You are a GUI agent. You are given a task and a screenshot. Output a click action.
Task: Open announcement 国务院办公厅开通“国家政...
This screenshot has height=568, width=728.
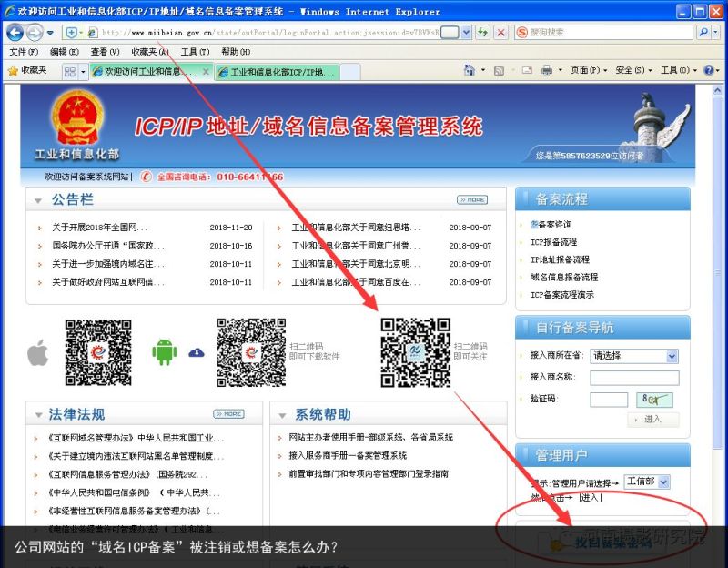108,246
